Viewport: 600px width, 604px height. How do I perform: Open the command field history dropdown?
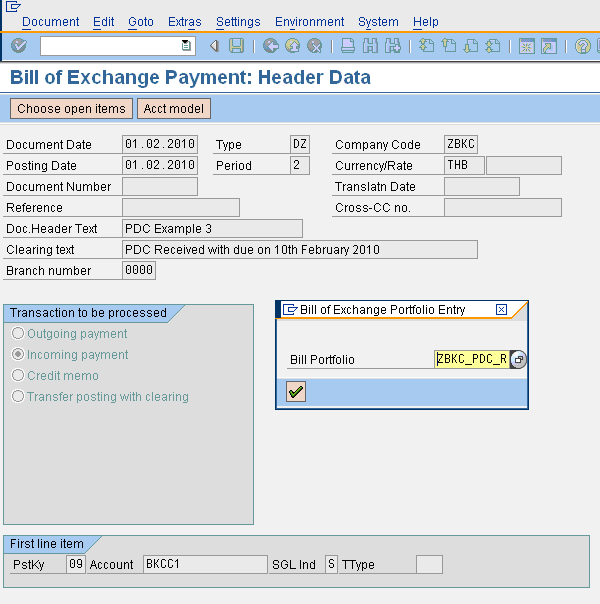tap(186, 46)
